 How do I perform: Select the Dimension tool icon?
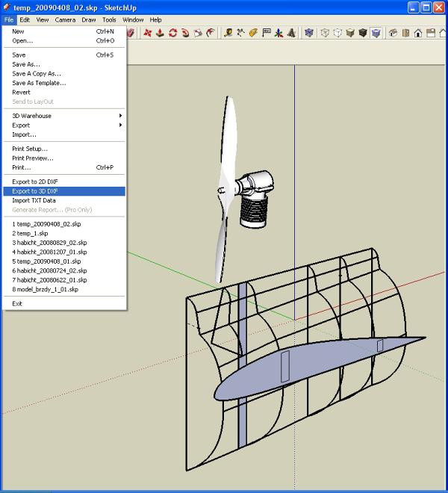point(241,33)
